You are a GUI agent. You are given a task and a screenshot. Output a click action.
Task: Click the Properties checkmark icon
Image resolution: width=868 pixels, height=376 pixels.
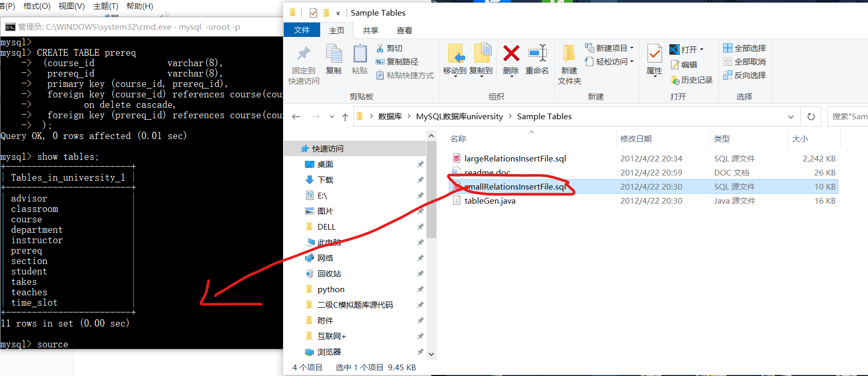pos(654,54)
